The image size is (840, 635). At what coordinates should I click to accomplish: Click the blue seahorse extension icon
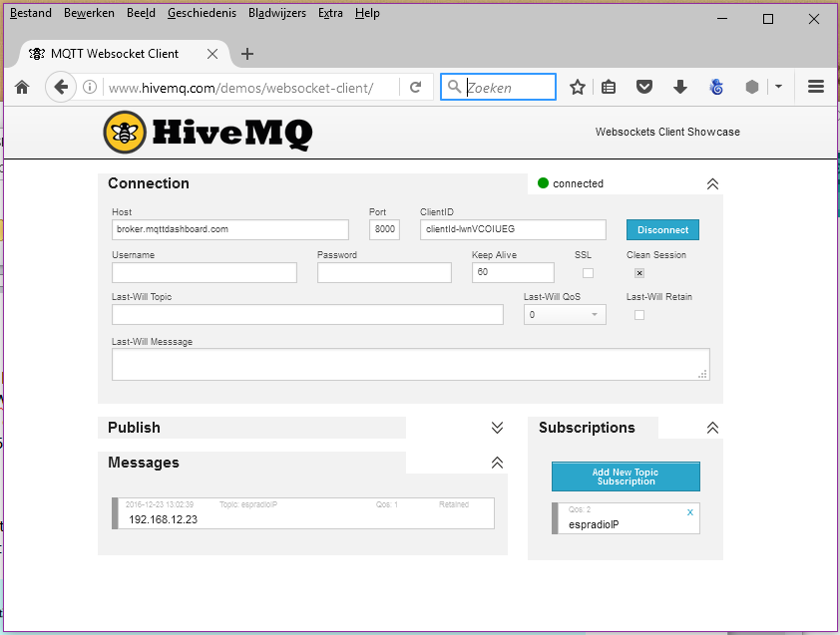pyautogui.click(x=716, y=87)
